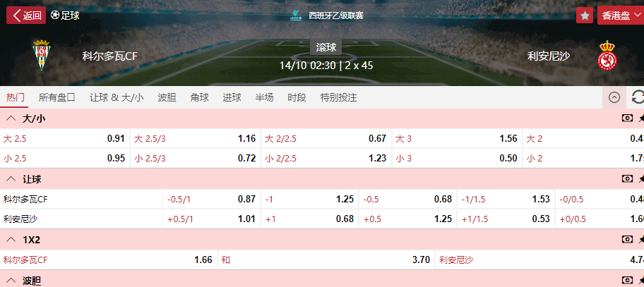The width and height of the screenshot is (644, 287).
Task: Pin the 大/小 market with star
Action: [x=641, y=118]
